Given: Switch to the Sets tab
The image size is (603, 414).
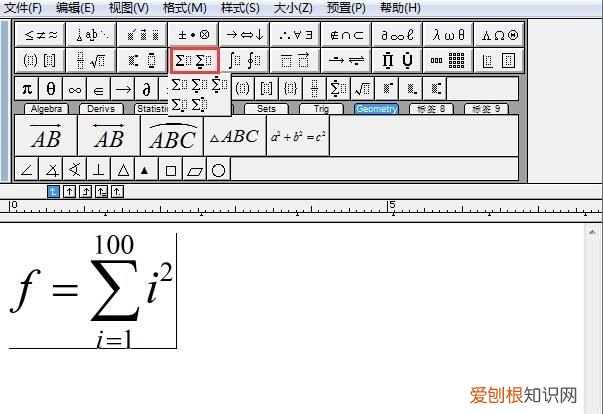Looking at the screenshot, I should click(x=266, y=109).
